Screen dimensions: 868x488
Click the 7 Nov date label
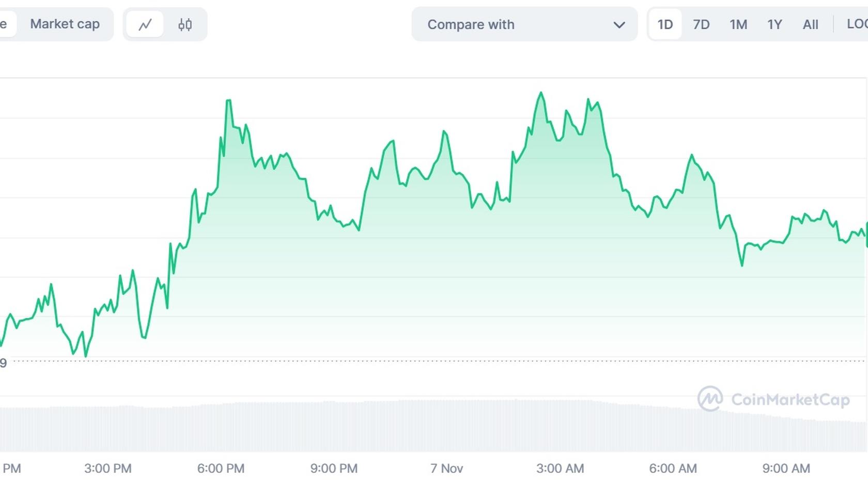[x=446, y=468]
